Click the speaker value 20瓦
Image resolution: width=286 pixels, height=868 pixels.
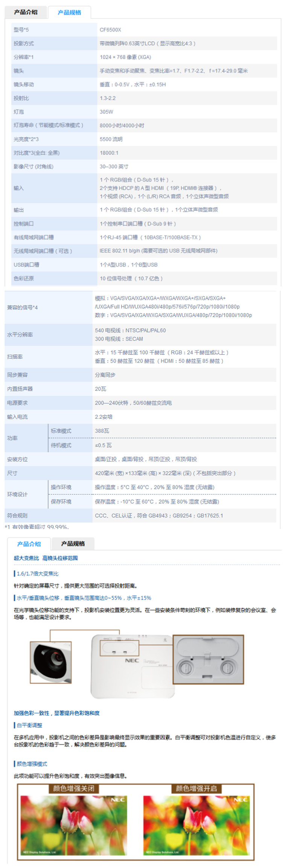point(100,389)
